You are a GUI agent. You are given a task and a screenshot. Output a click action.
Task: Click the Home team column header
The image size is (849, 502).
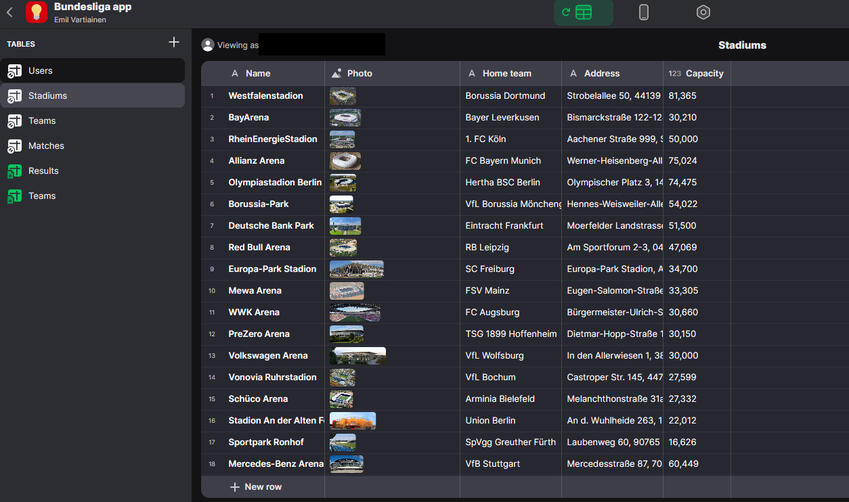[511, 74]
